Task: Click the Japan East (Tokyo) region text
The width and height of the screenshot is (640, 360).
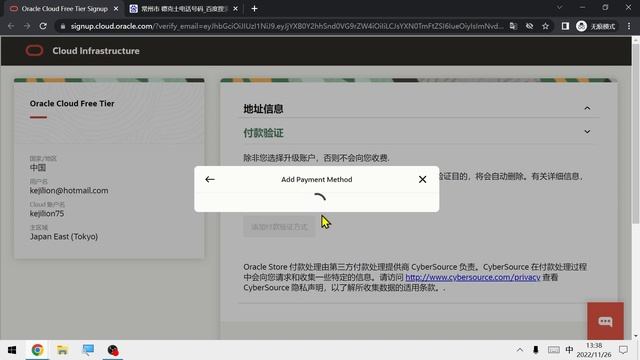Action: click(x=64, y=236)
